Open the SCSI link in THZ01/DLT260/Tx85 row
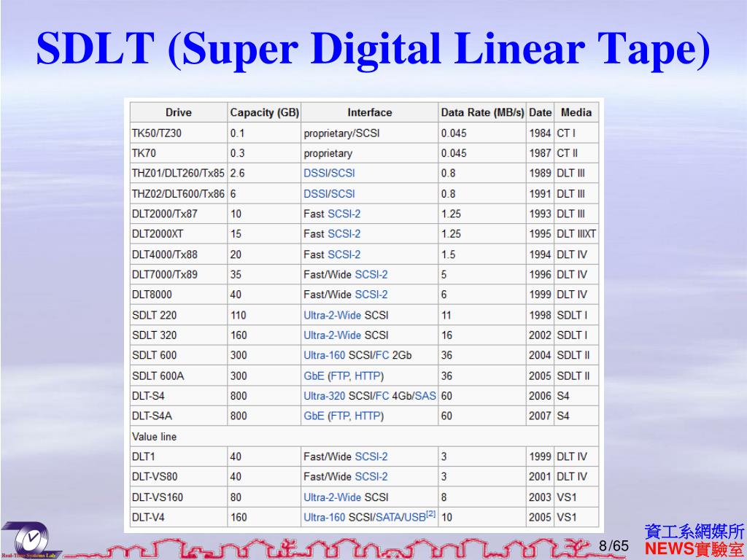The width and height of the screenshot is (747, 560). [x=342, y=174]
